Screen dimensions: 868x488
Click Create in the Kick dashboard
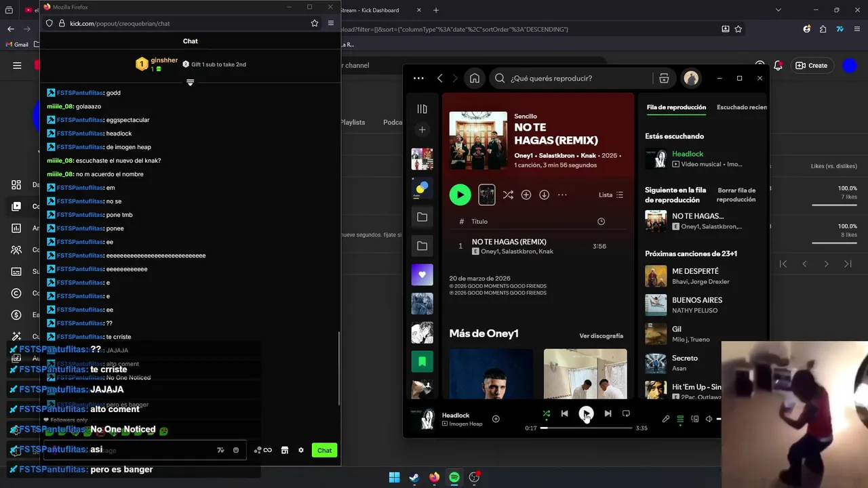click(x=812, y=65)
